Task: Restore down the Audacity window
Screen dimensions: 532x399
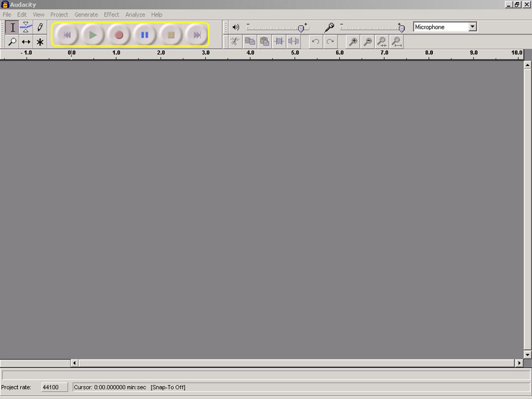Action: click(x=516, y=4)
